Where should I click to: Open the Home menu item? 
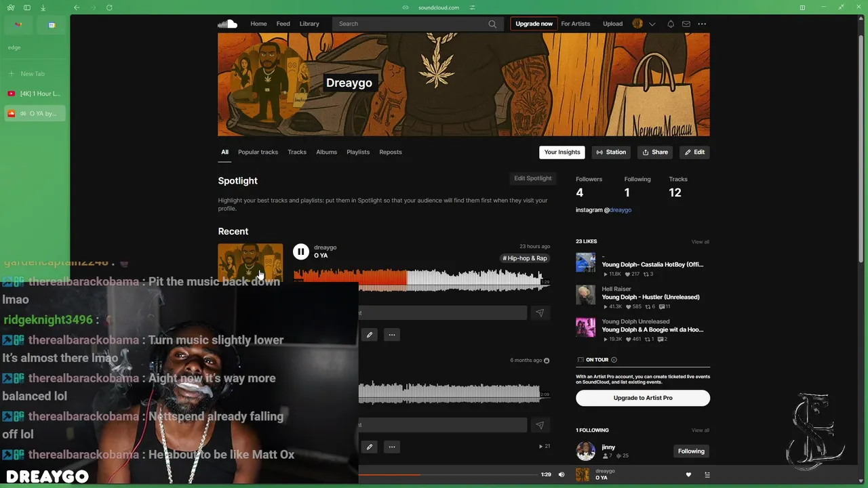(x=258, y=24)
